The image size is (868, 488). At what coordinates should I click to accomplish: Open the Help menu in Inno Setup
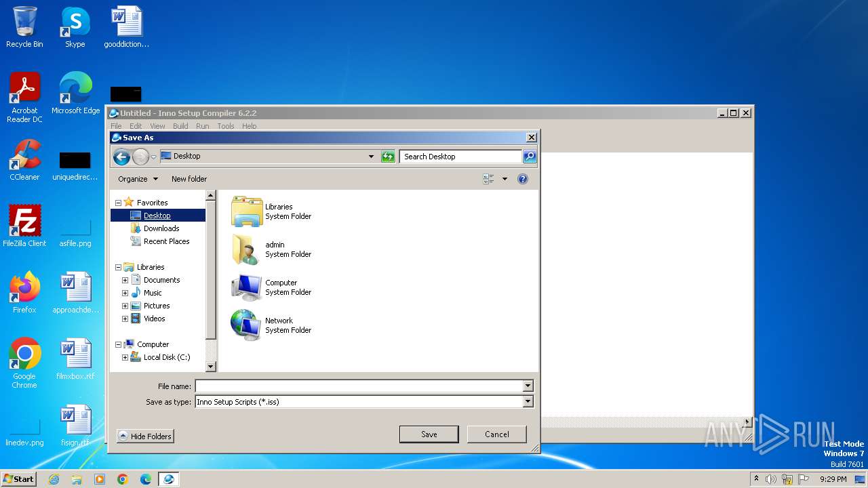pos(249,126)
